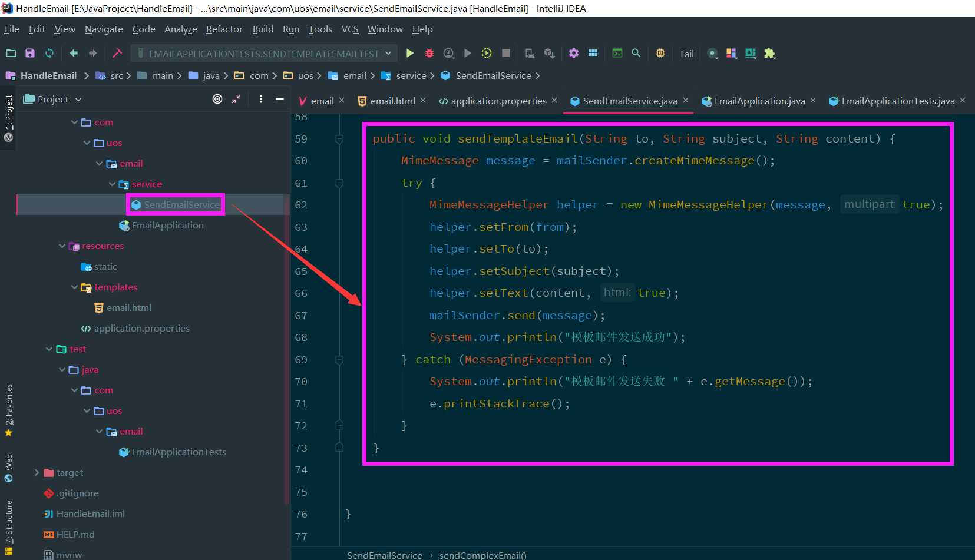Collapse the uos folder under main
This screenshot has height=560, width=975.
87,143
